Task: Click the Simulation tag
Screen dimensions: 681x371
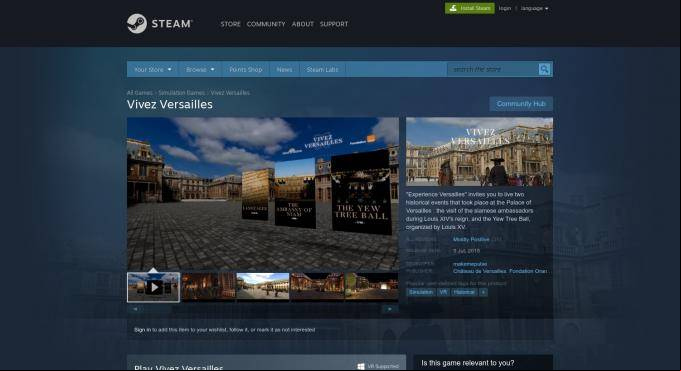Action: [420, 292]
